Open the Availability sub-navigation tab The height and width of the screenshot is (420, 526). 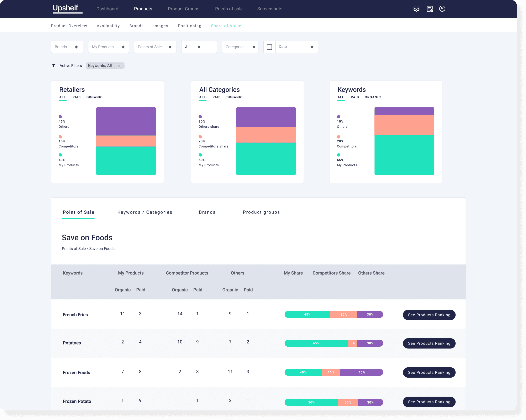(108, 26)
